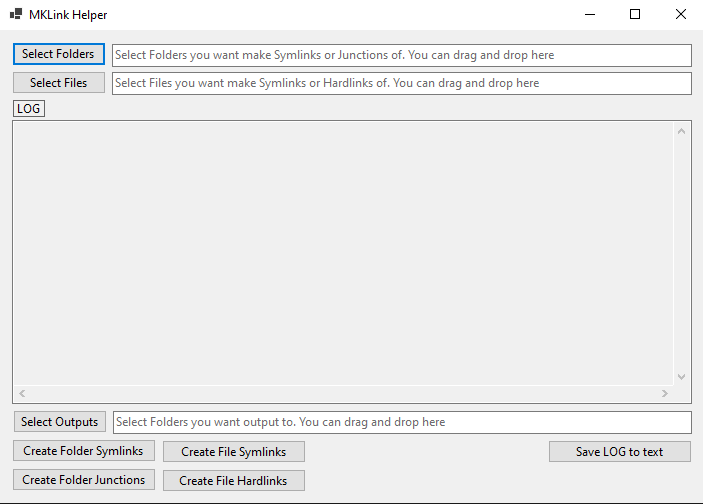This screenshot has width=703, height=504.
Task: Close the MKLink Helper window
Action: click(x=681, y=14)
